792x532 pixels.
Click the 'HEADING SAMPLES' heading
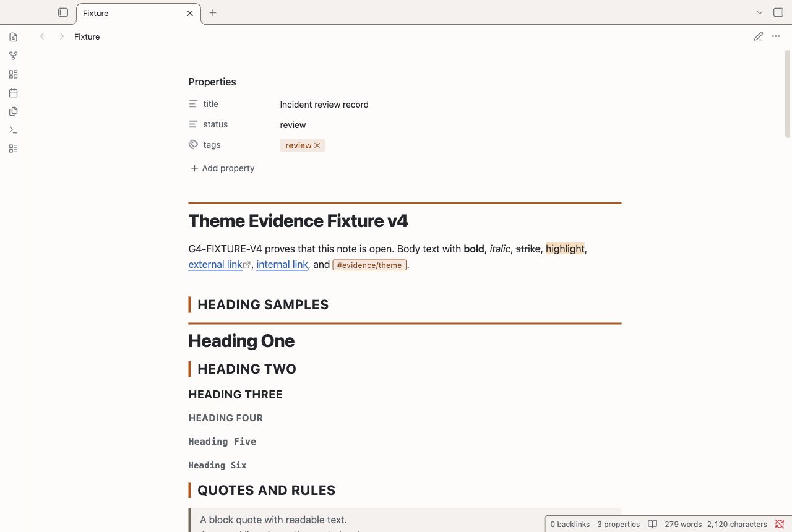263,304
